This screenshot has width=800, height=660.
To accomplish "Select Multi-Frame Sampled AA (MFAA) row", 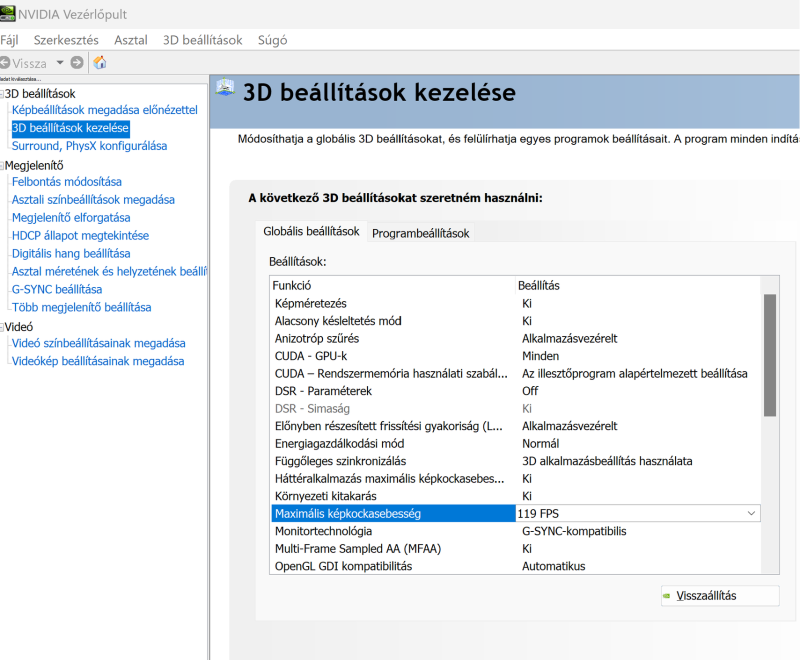I will [515, 549].
